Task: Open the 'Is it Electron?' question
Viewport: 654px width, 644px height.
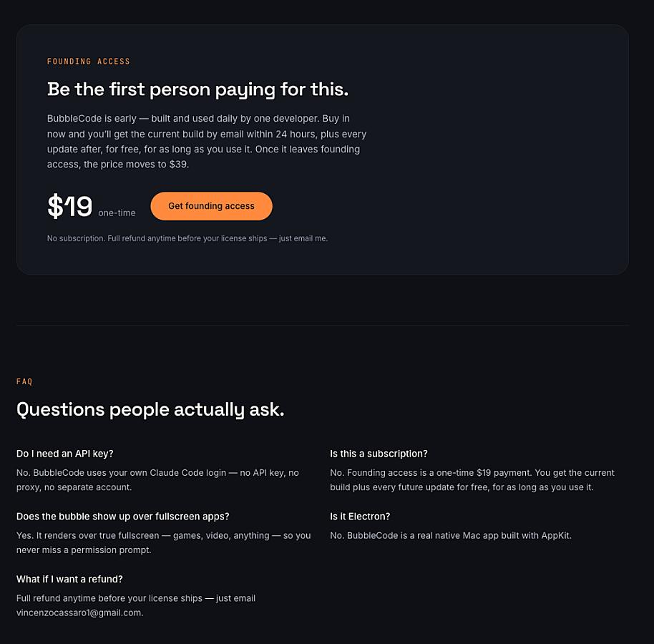Action: (360, 517)
